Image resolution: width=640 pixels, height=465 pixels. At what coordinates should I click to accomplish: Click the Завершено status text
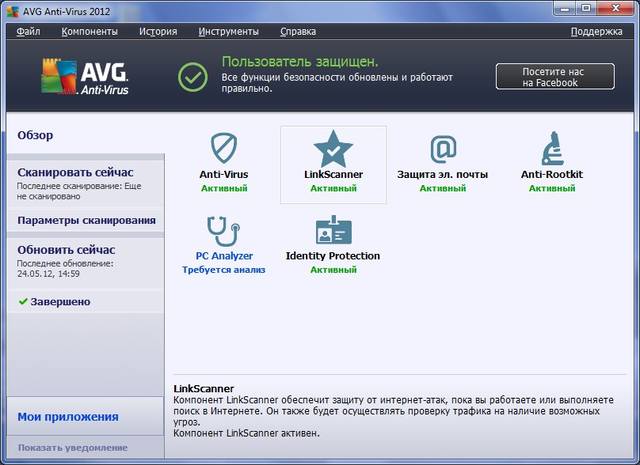coord(60,302)
